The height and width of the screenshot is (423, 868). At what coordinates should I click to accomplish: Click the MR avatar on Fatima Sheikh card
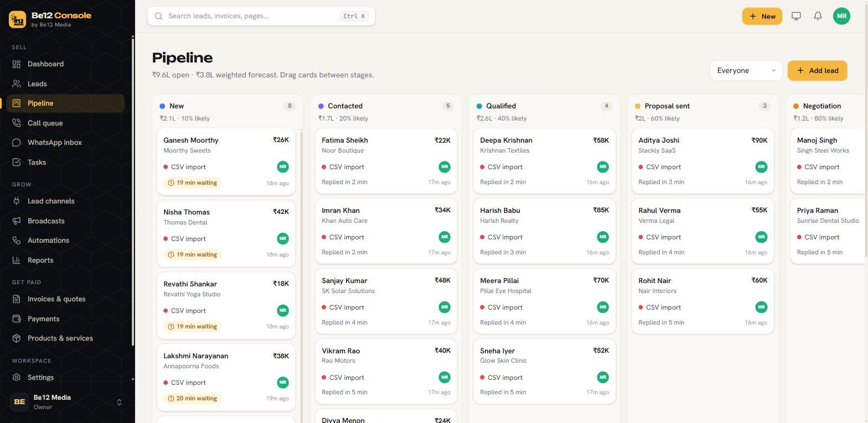pos(445,167)
